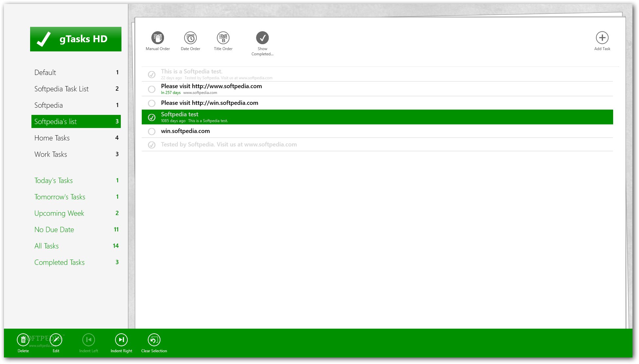
Task: Toggle the 'Softpedia test' task checkmark
Action: pos(152,117)
